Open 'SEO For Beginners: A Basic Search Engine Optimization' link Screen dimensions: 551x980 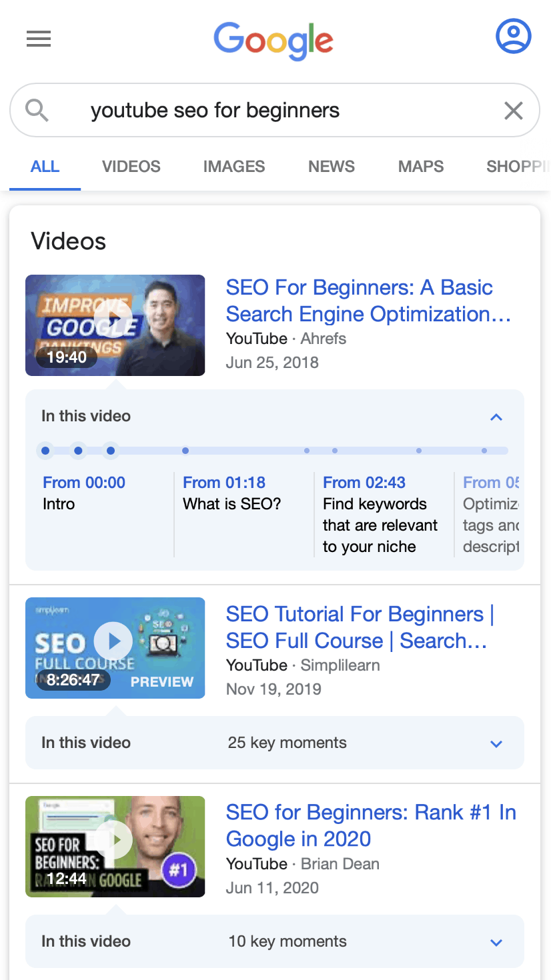coord(368,301)
